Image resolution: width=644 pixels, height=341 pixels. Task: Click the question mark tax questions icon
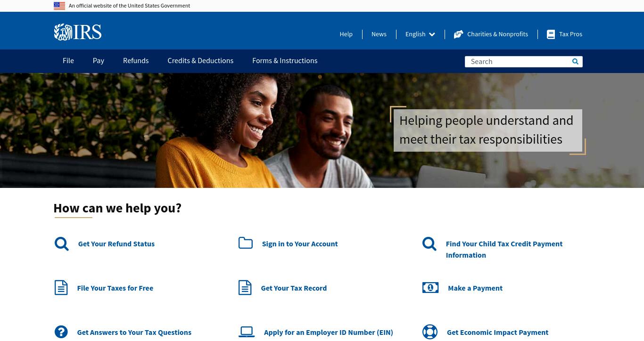[61, 332]
